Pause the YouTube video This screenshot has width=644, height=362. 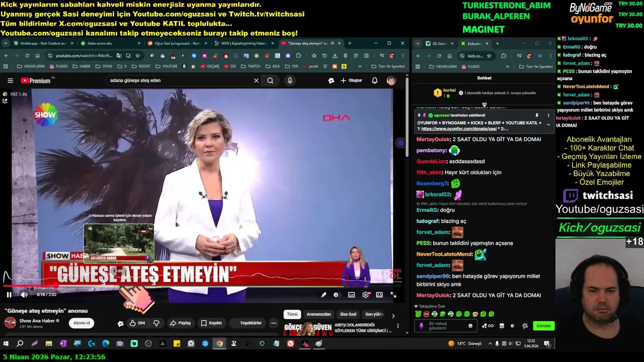[x=9, y=295]
